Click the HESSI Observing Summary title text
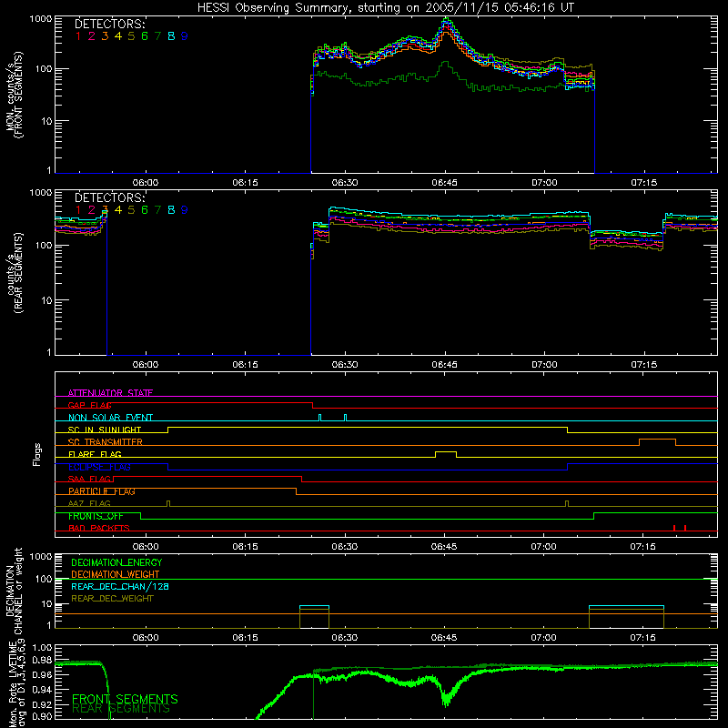 tap(385, 8)
